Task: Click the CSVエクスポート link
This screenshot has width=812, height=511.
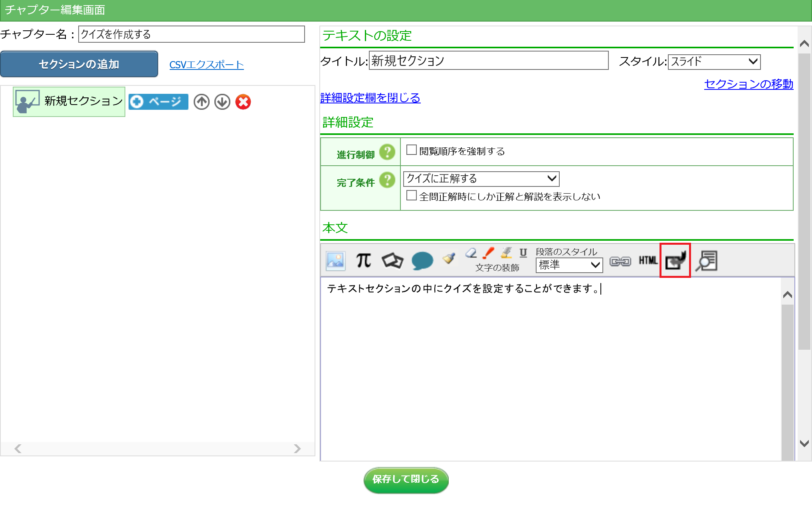Action: pyautogui.click(x=206, y=65)
